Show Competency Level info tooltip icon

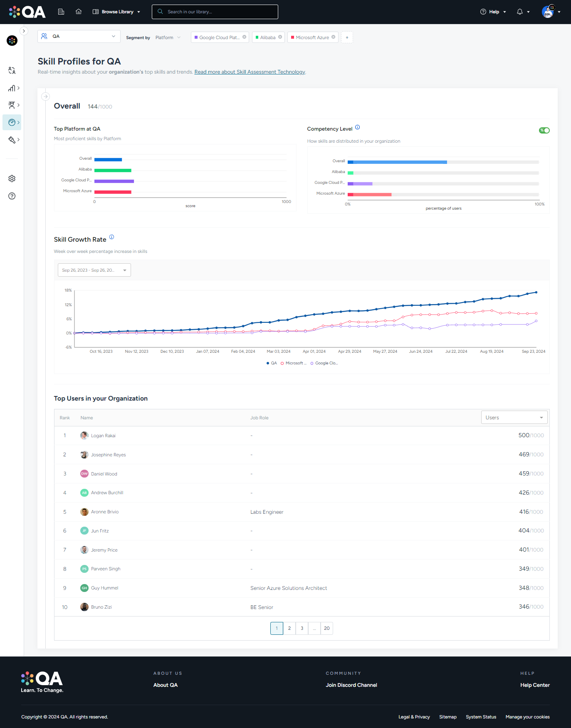click(357, 127)
